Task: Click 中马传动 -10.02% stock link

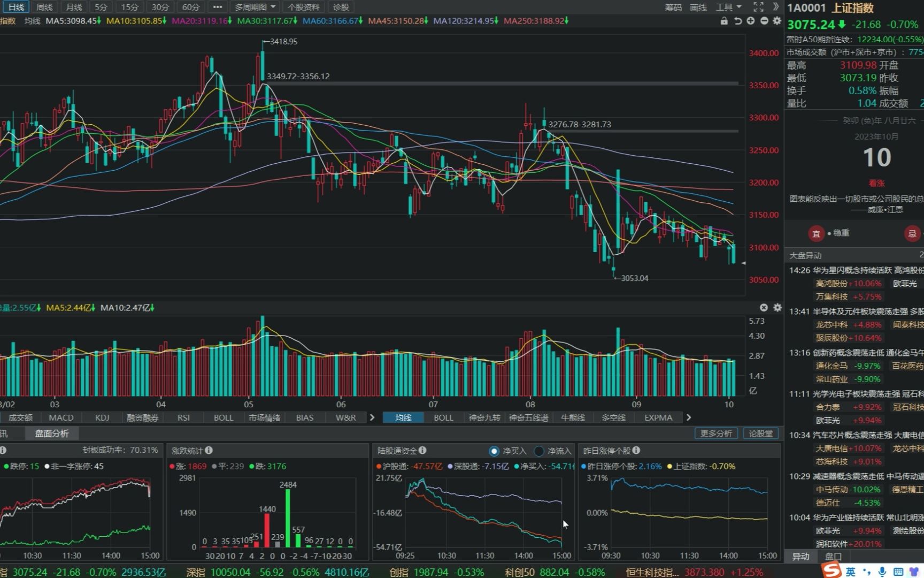Action: (848, 490)
